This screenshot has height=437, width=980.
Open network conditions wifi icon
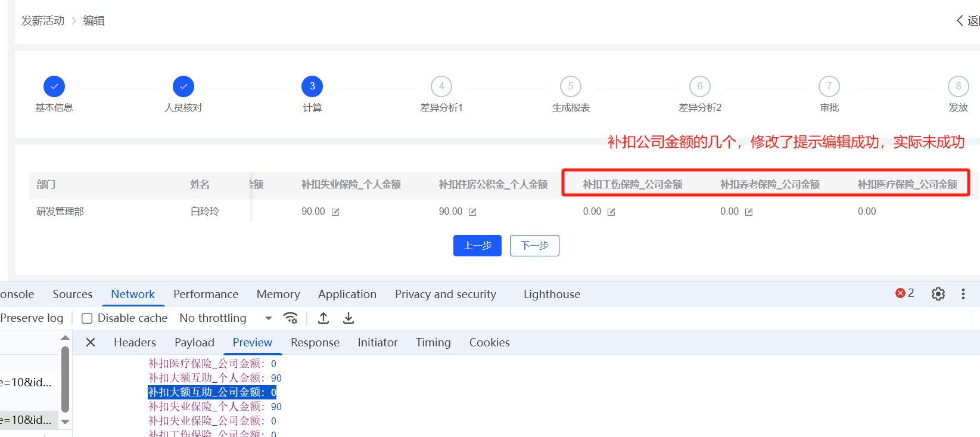(291, 318)
